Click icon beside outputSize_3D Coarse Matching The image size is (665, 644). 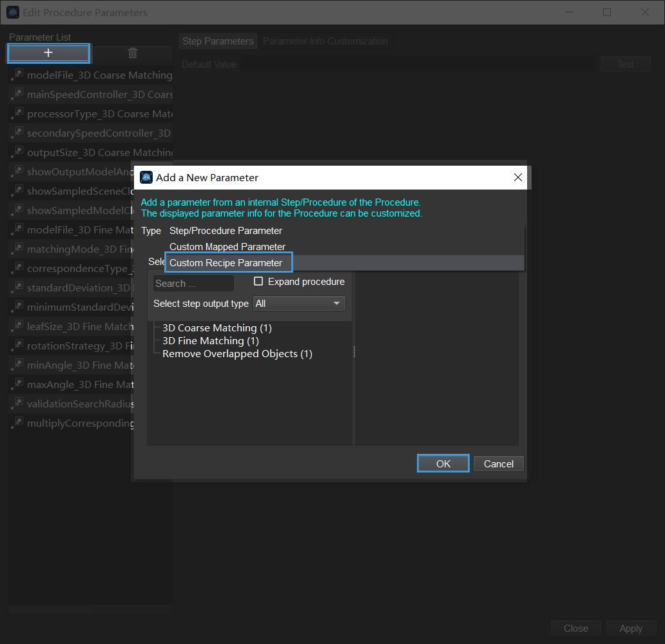[17, 152]
